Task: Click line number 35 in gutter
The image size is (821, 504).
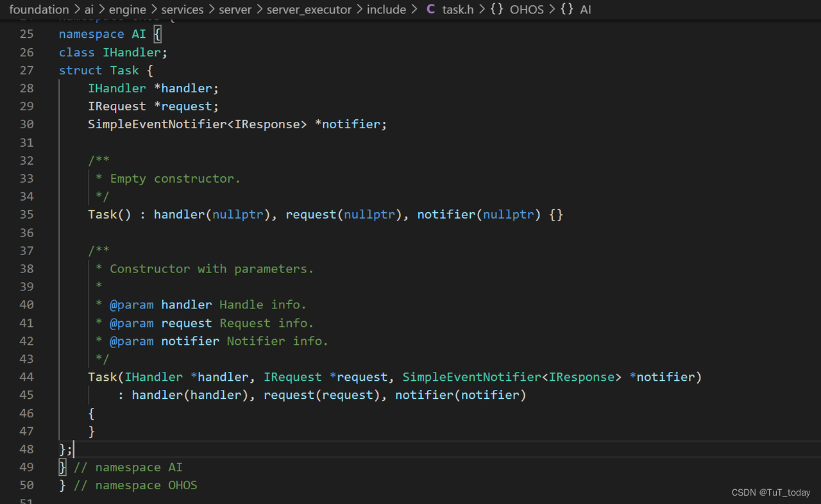Action: pos(26,214)
